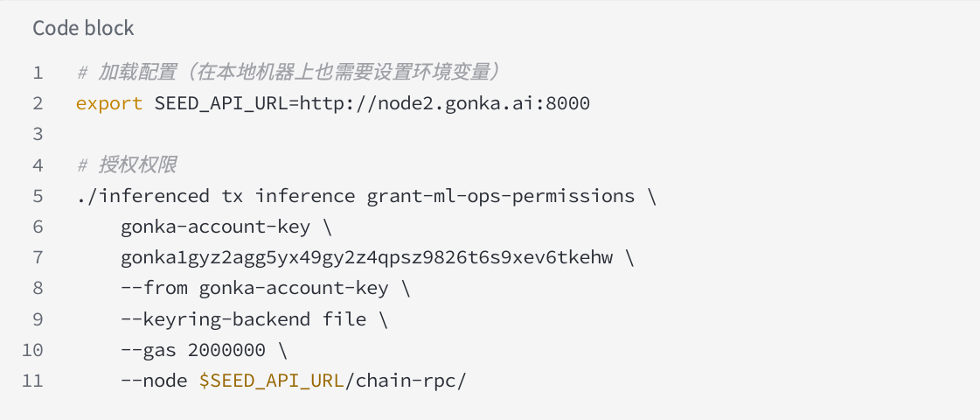Viewport: 980px width, 420px height.
Task: Click gonka-account-key on line 6
Action: click(216, 227)
